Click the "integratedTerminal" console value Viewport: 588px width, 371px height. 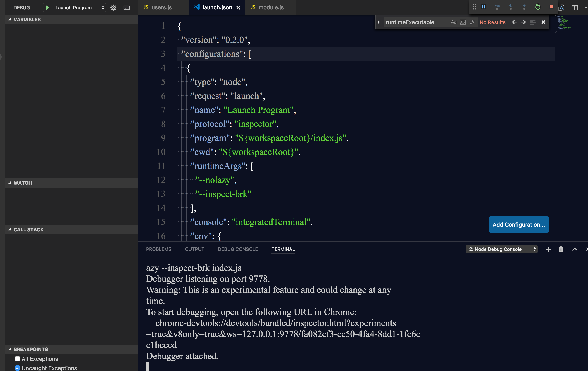(271, 222)
